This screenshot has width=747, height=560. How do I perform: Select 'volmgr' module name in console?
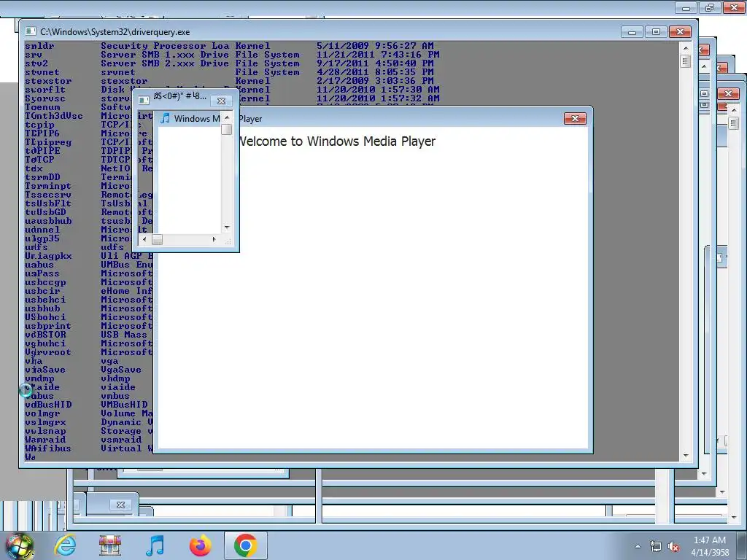[x=42, y=413]
